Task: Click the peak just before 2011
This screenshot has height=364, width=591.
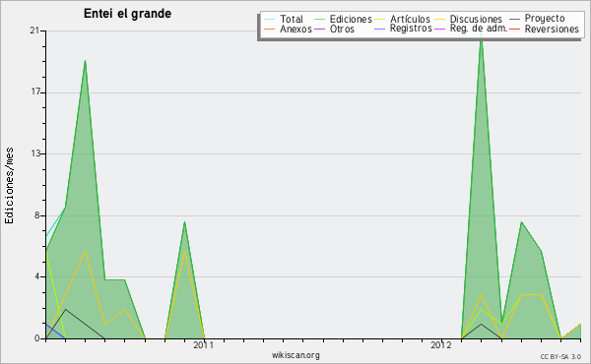Action: (x=185, y=223)
